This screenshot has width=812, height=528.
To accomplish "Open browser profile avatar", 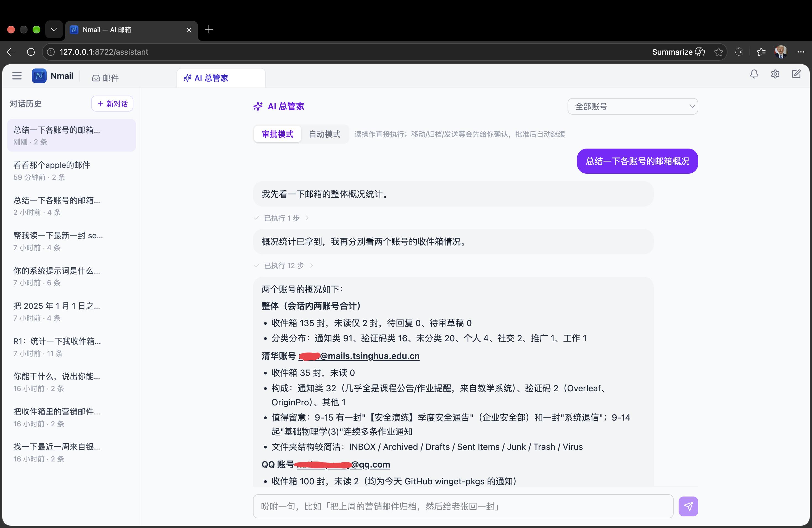I will 781,52.
